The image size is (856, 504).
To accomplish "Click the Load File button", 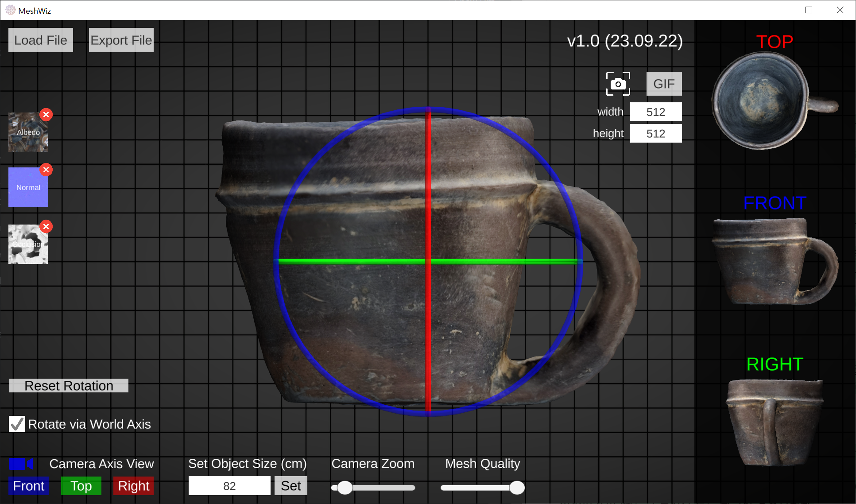I will (41, 40).
